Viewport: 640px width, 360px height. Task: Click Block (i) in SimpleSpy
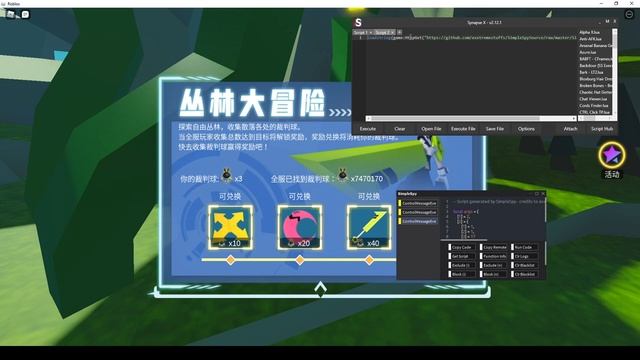(x=461, y=274)
